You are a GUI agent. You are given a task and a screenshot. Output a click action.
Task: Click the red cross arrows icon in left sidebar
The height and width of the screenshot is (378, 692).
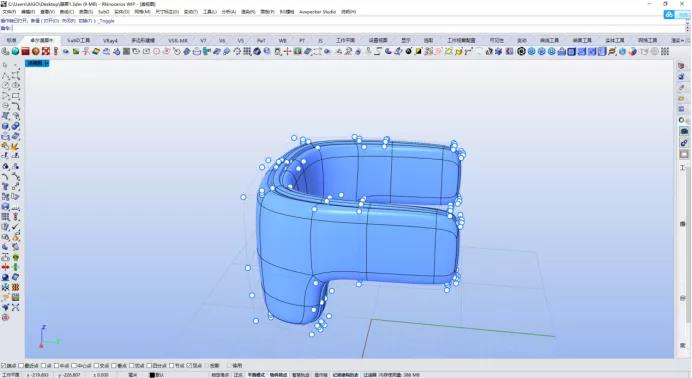tap(5, 267)
